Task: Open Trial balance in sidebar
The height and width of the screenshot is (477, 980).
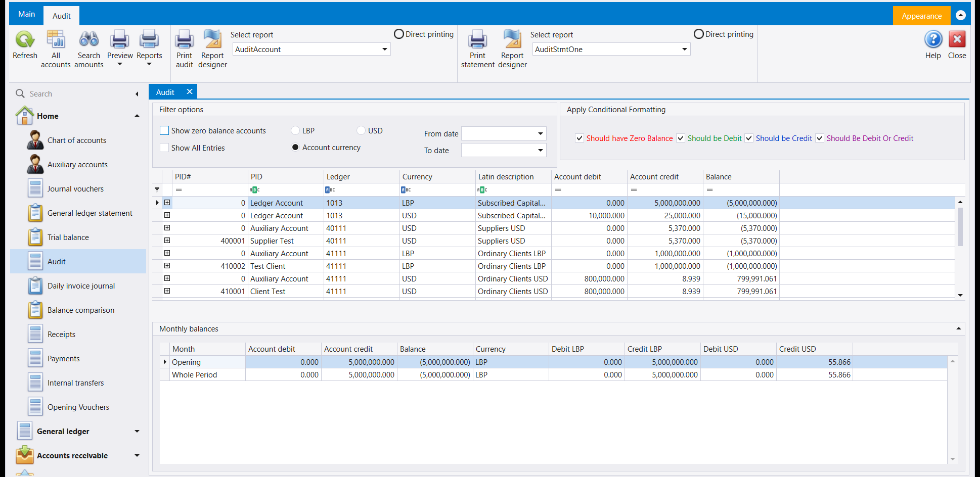Action: 68,237
